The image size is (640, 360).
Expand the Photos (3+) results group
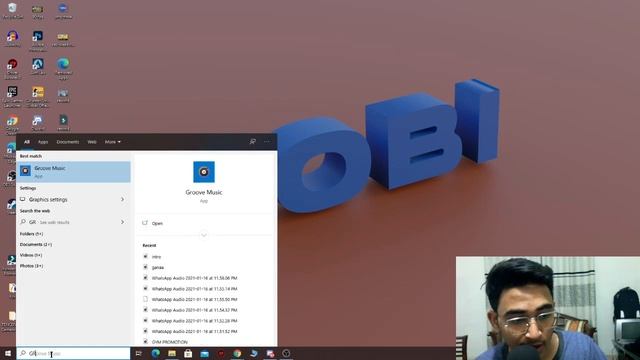pos(31,266)
